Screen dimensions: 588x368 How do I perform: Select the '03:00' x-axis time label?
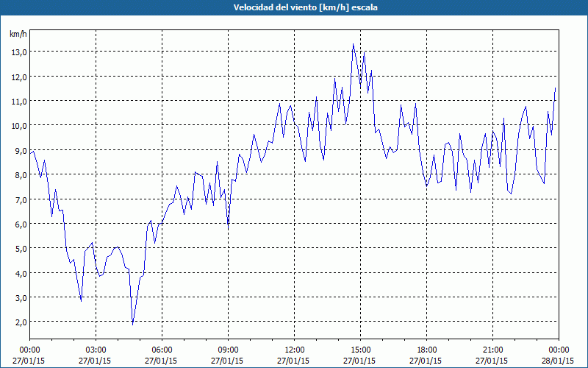96,350
